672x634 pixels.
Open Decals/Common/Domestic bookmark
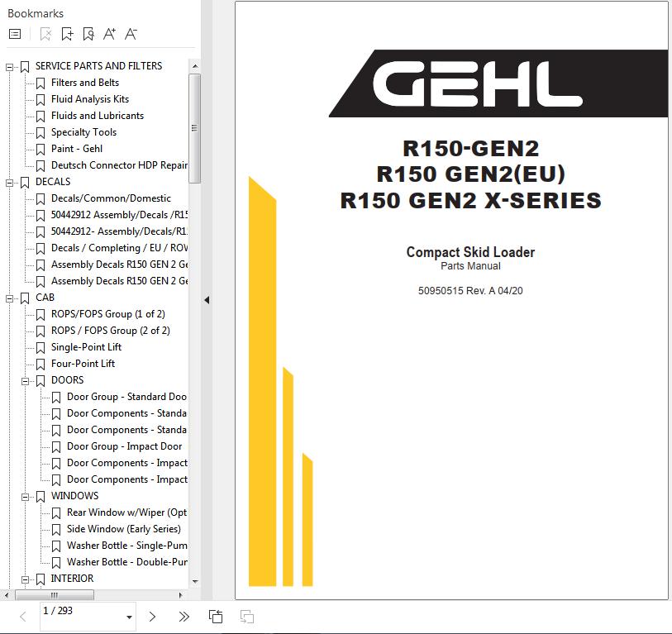tap(111, 198)
